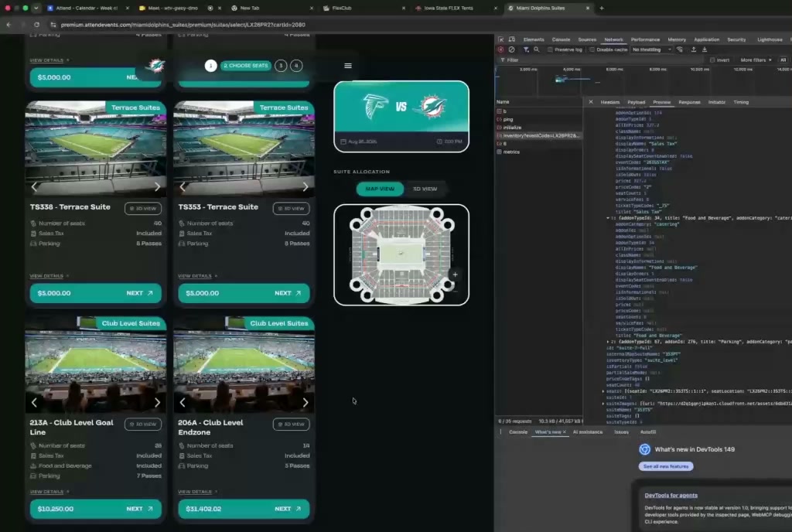
Task: Open 3D View for TS338 Terrace Suite
Action: click(143, 209)
